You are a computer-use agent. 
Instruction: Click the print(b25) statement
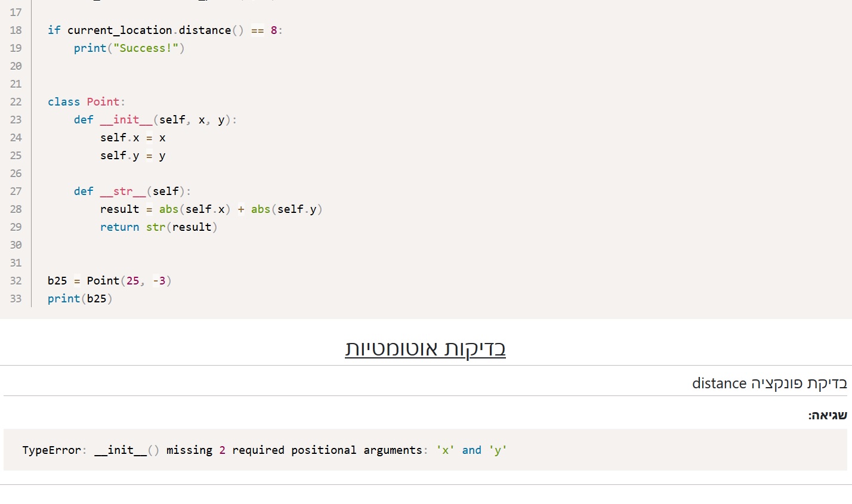click(x=80, y=298)
